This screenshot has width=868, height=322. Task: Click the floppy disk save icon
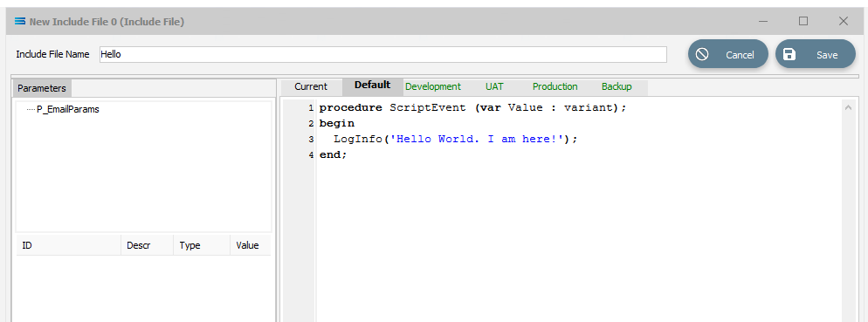coord(789,54)
